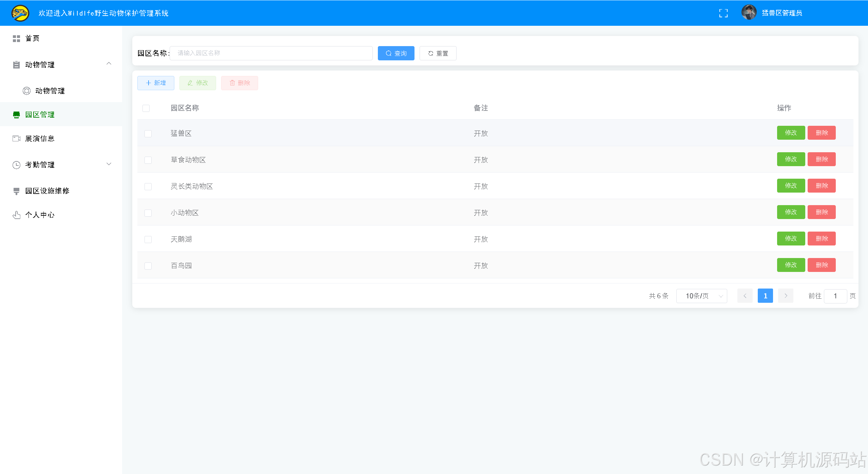Click green 修改 for 天鹅湖
868x474 pixels.
[x=791, y=239]
